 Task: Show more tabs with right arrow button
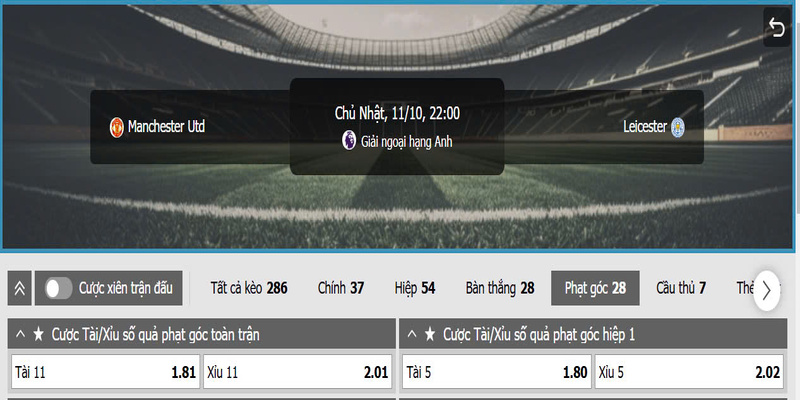pos(766,290)
